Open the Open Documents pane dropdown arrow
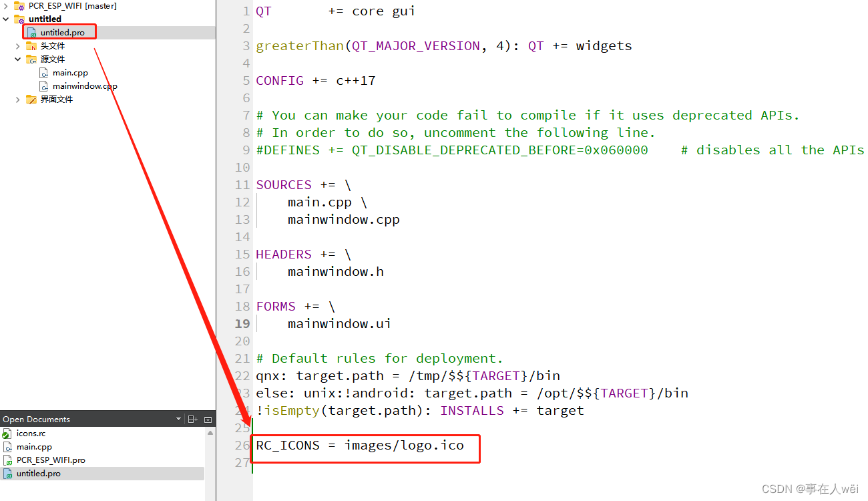 pos(178,420)
